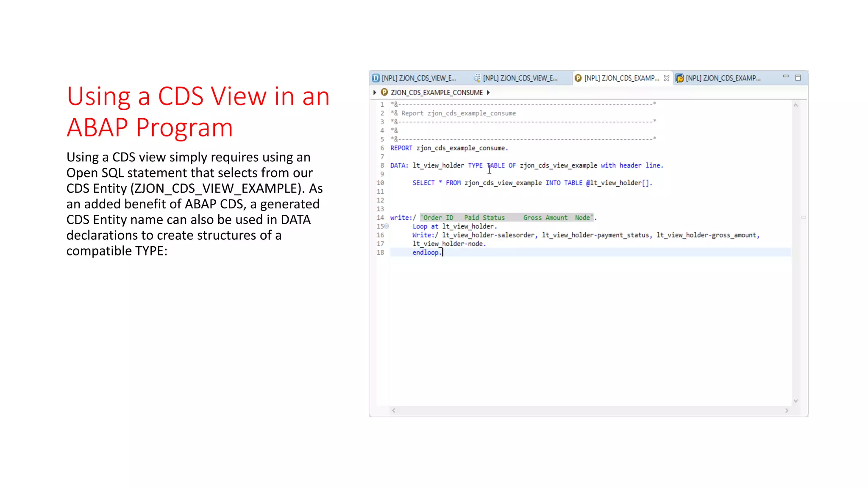
Task: Click the SELECT keyword on line 10
Action: (x=423, y=183)
